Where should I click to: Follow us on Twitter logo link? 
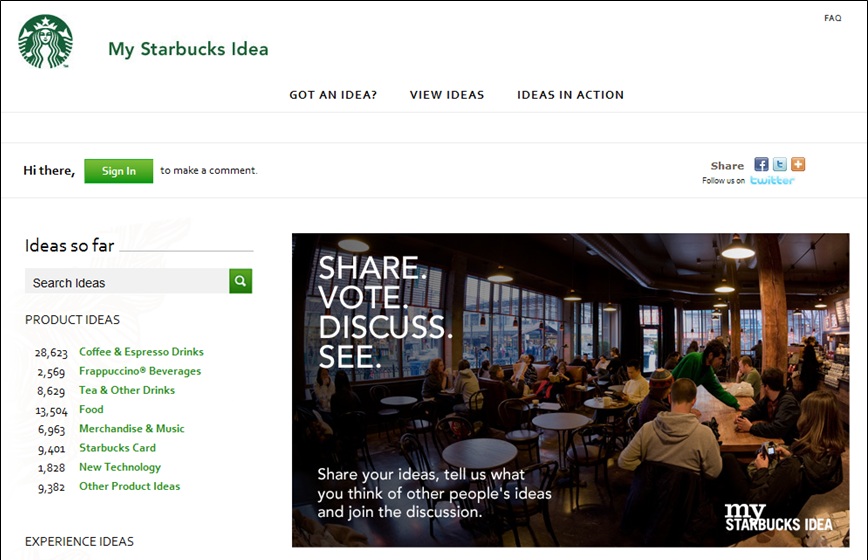pos(772,180)
